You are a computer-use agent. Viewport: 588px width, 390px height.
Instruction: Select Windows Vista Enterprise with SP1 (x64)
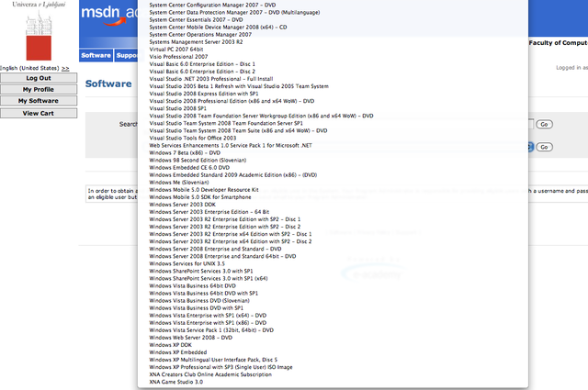pos(208,316)
